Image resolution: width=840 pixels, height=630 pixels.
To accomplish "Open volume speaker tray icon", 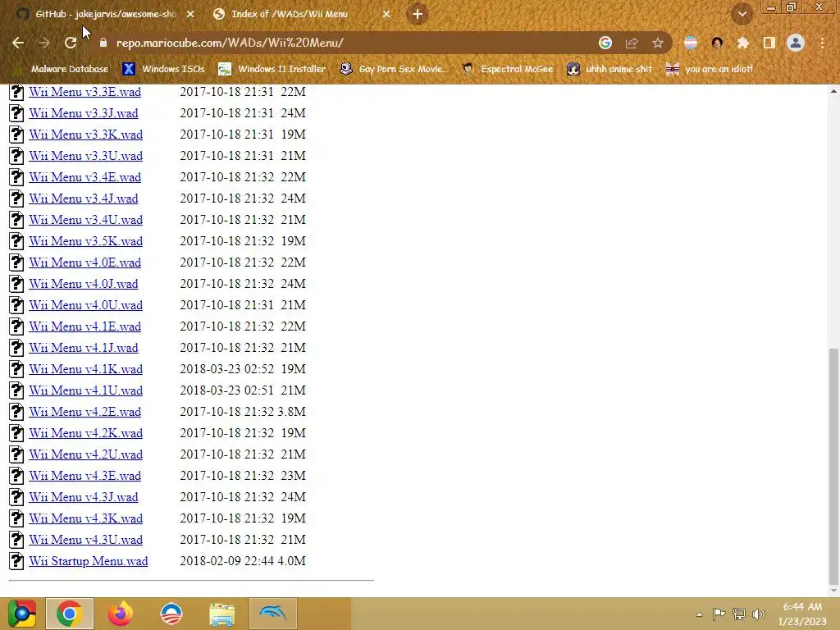I will coord(759,614).
